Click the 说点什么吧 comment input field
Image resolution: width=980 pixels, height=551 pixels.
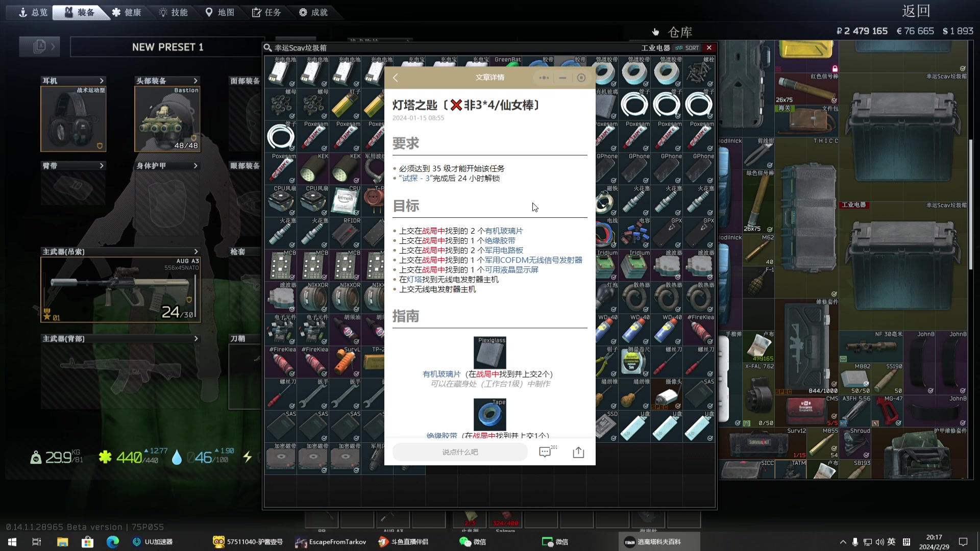[460, 452]
